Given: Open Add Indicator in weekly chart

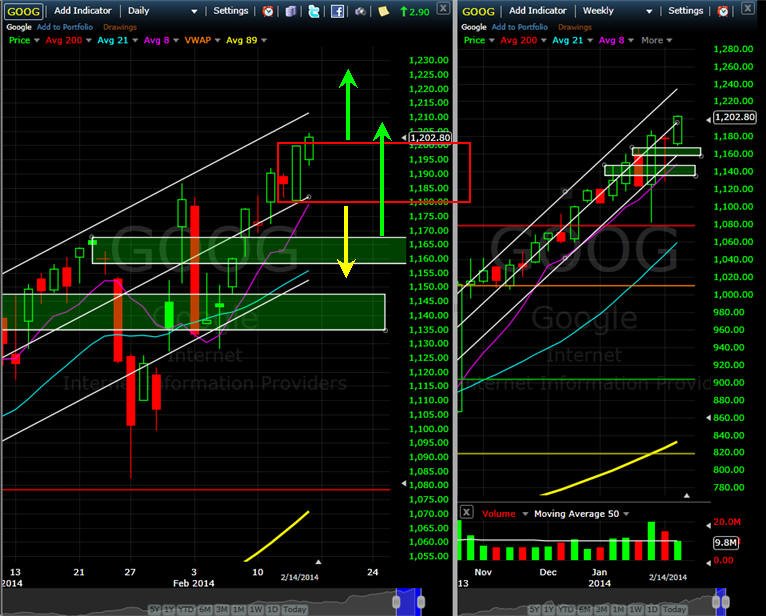Looking at the screenshot, I should (537, 10).
